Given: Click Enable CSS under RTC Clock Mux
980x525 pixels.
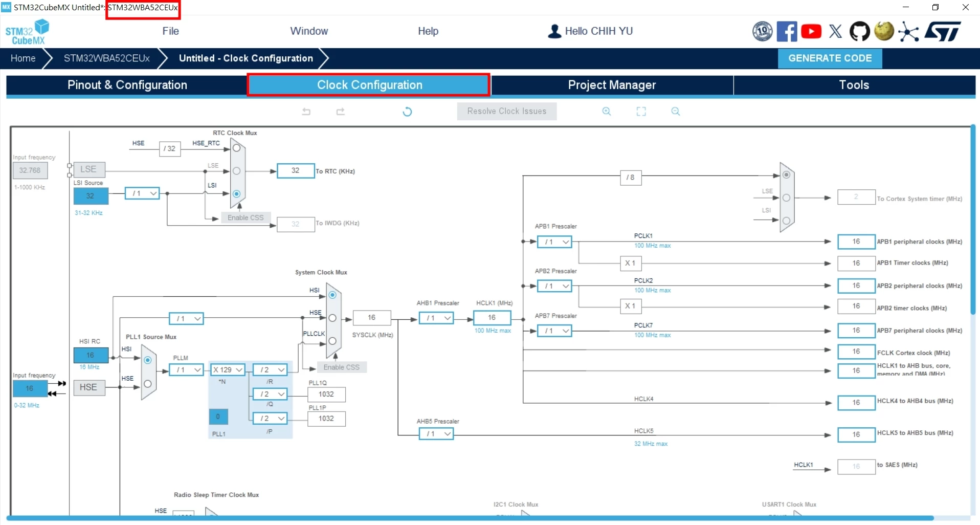Looking at the screenshot, I should (x=246, y=218).
